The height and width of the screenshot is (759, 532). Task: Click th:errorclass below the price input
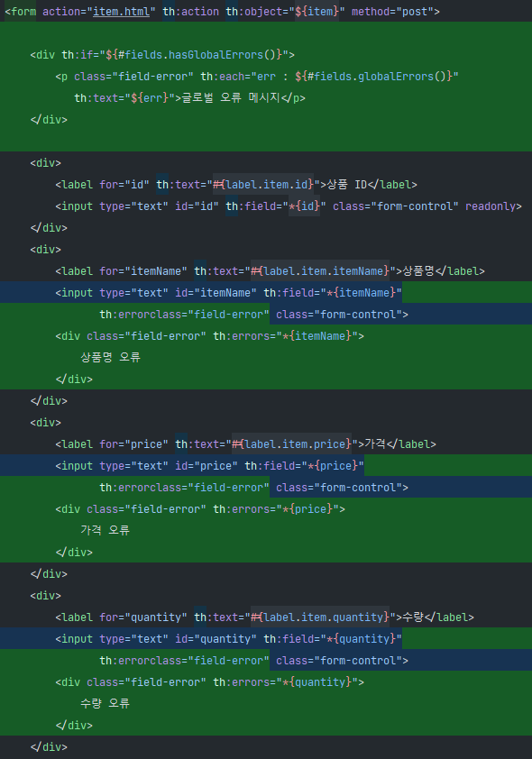(x=185, y=488)
